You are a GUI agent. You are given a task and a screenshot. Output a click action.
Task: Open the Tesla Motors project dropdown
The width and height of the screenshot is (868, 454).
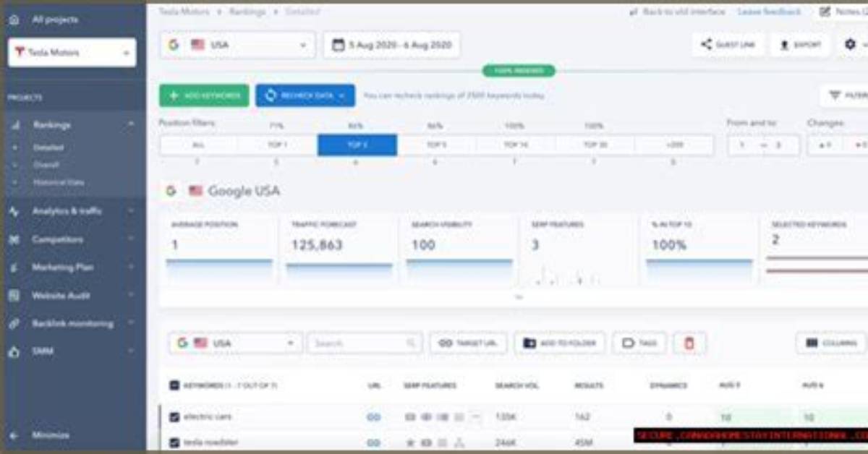(x=72, y=53)
